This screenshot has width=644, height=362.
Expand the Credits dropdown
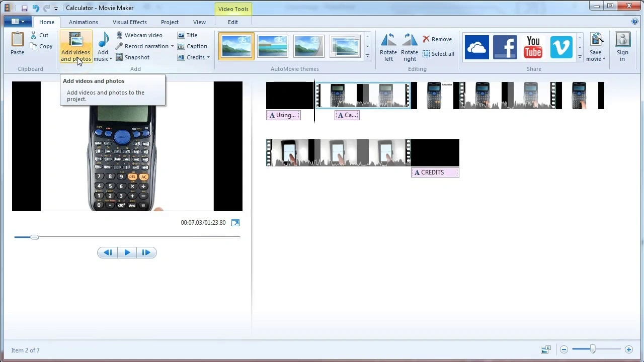pos(208,57)
